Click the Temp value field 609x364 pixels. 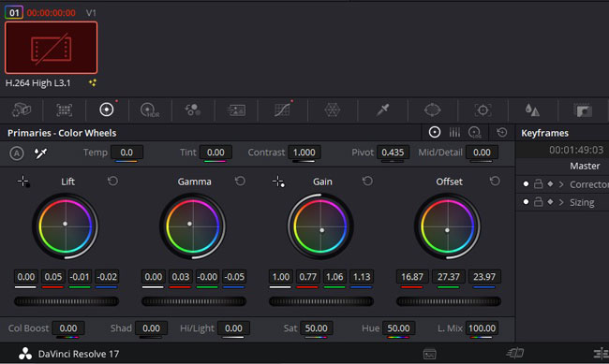point(126,153)
